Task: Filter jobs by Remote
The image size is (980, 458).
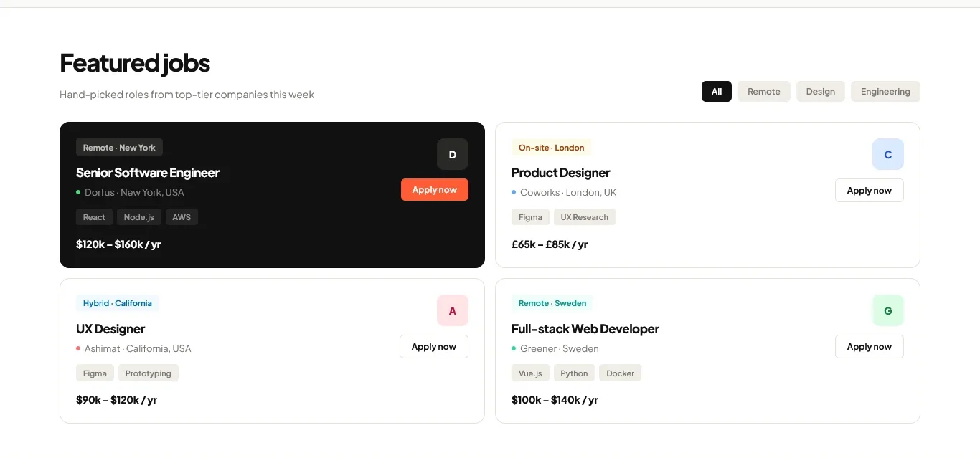Action: [x=764, y=91]
